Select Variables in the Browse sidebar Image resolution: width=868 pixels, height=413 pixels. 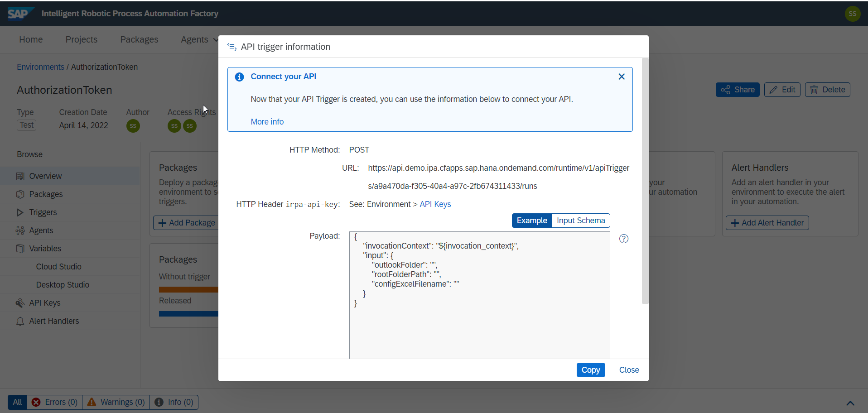[x=70, y=249]
